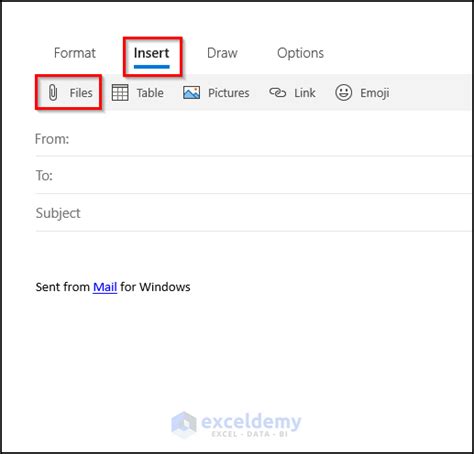Viewport: 474px width, 454px height.
Task: Open the Mail hyperlink in signature
Action: tap(105, 287)
